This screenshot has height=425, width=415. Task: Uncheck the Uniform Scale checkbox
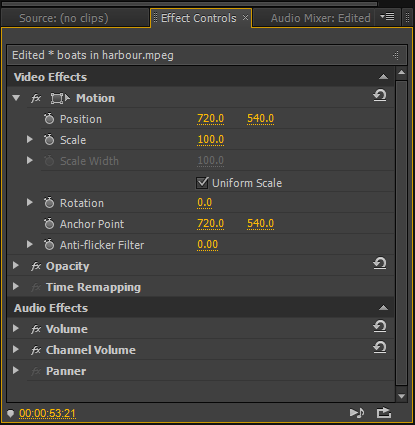click(202, 183)
